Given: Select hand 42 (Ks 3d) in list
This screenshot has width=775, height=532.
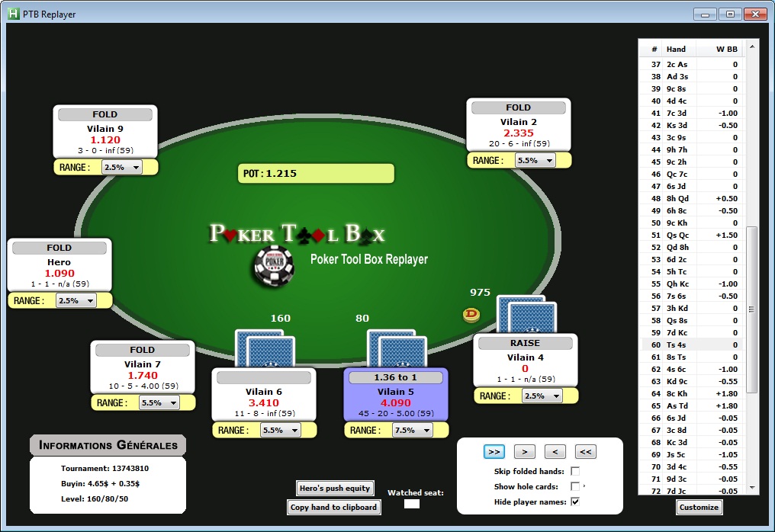Looking at the screenshot, I should click(692, 126).
